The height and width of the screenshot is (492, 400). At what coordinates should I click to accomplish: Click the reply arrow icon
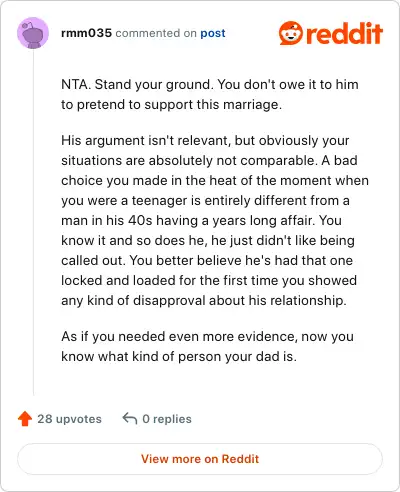click(x=130, y=418)
